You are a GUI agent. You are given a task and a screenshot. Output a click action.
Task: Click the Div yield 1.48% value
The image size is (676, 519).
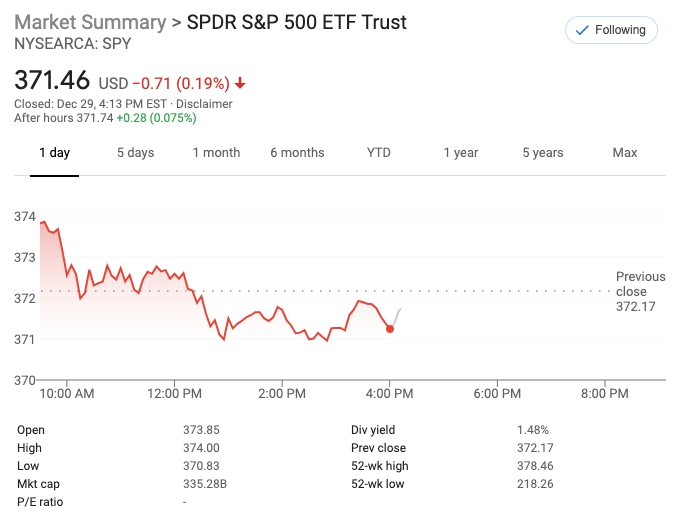tap(533, 430)
